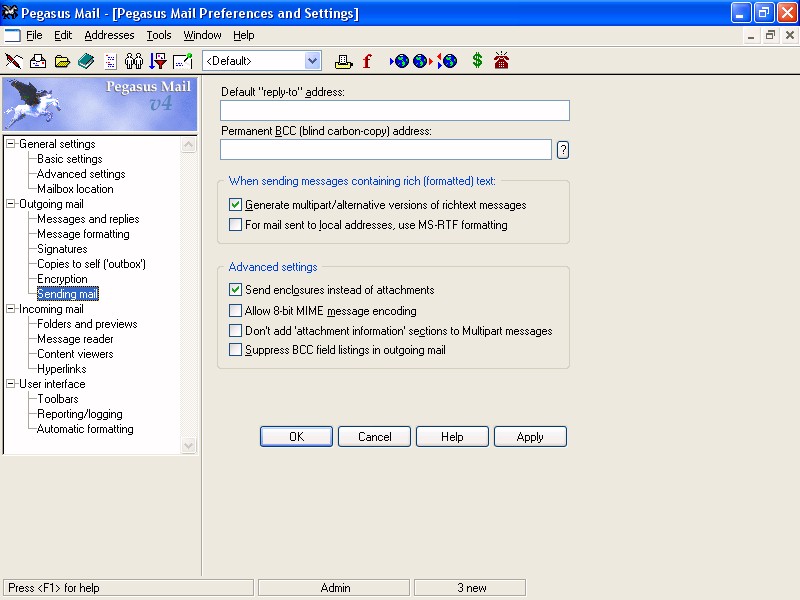The image size is (800, 600).
Task: Click the red ringing telephone icon
Action: pos(502,60)
